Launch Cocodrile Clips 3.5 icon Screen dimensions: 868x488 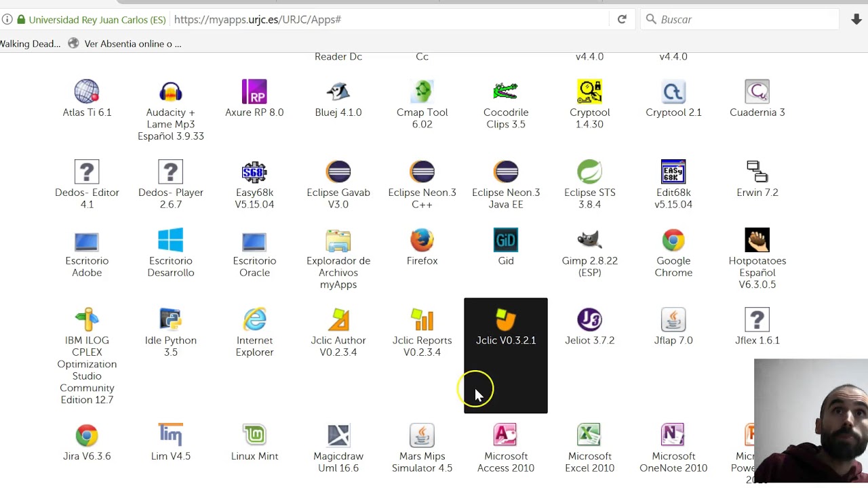coord(506,91)
